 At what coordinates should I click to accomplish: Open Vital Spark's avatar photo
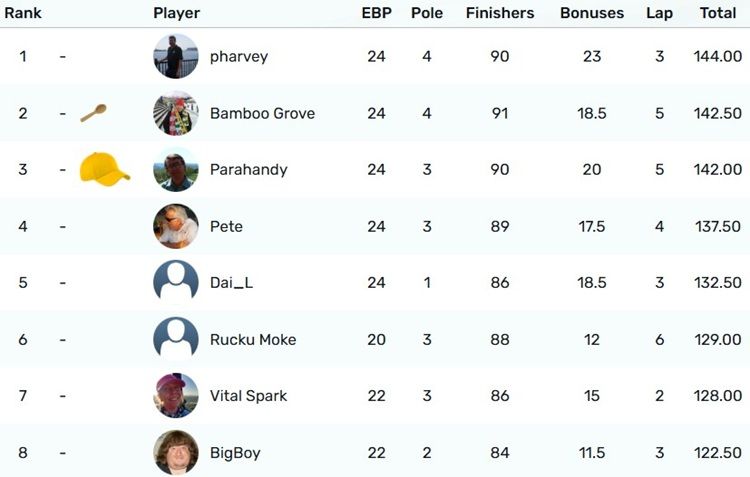(176, 396)
